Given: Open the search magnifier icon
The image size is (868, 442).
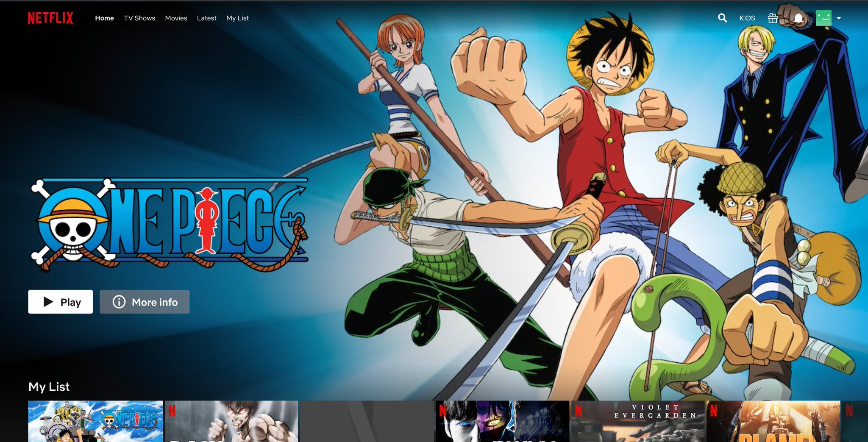Looking at the screenshot, I should point(723,18).
